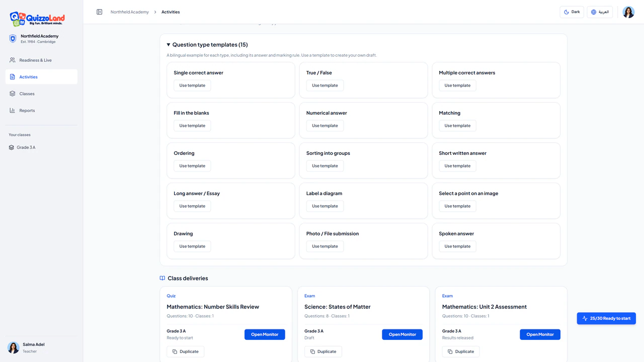This screenshot has height=362, width=644.
Task: Click the Draft status under States of Matter
Action: [309, 338]
